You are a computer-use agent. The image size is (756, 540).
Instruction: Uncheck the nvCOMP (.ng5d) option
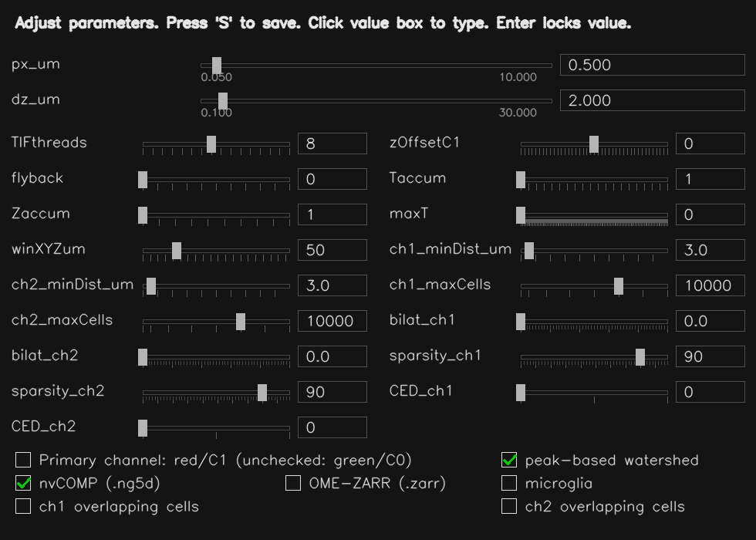(x=23, y=483)
